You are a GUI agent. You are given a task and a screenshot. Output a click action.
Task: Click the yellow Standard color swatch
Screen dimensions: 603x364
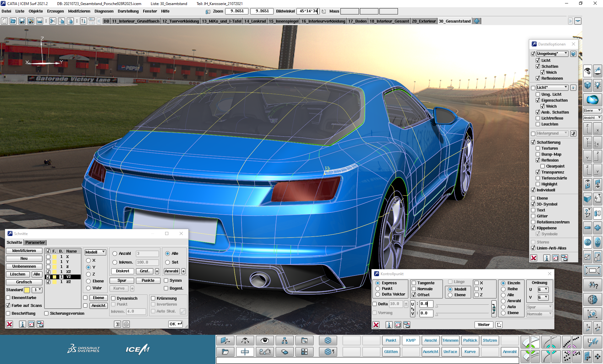(27, 290)
